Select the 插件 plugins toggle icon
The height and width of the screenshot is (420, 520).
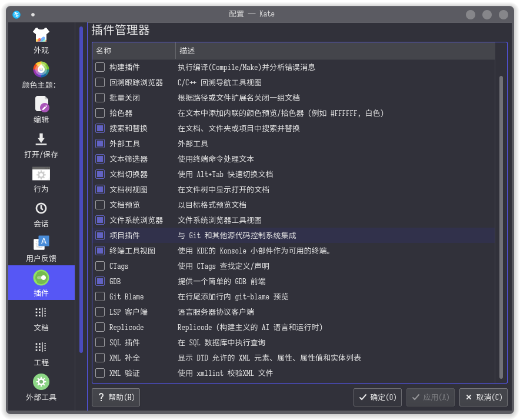(41, 278)
